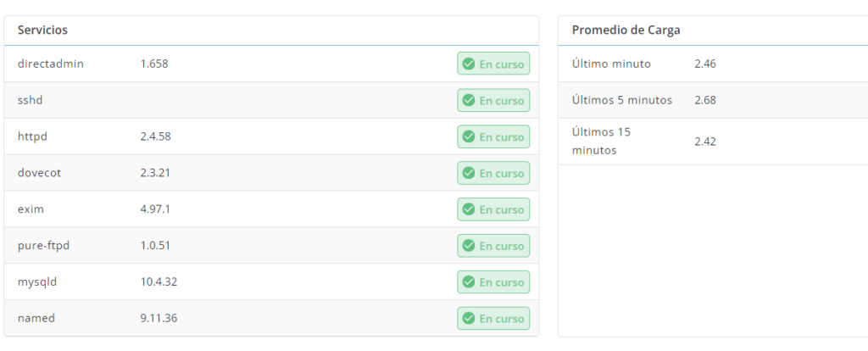Click the dovecot status check icon
868x351 pixels.
(x=468, y=173)
